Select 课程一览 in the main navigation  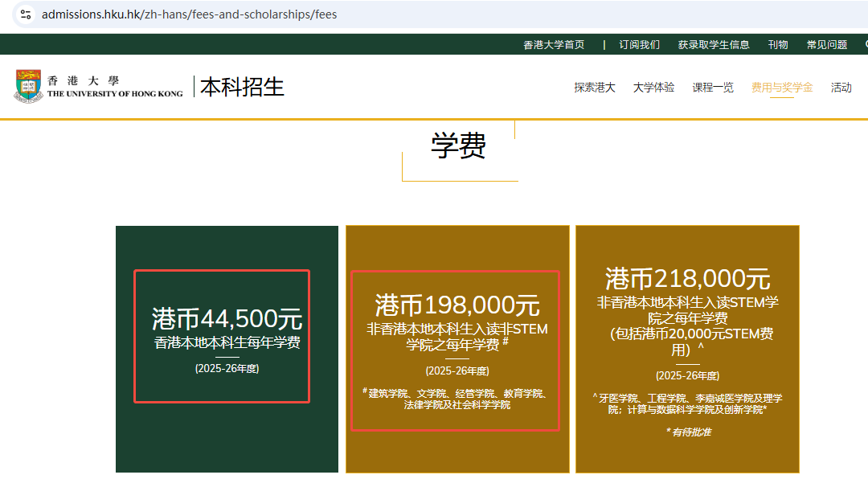coord(713,88)
